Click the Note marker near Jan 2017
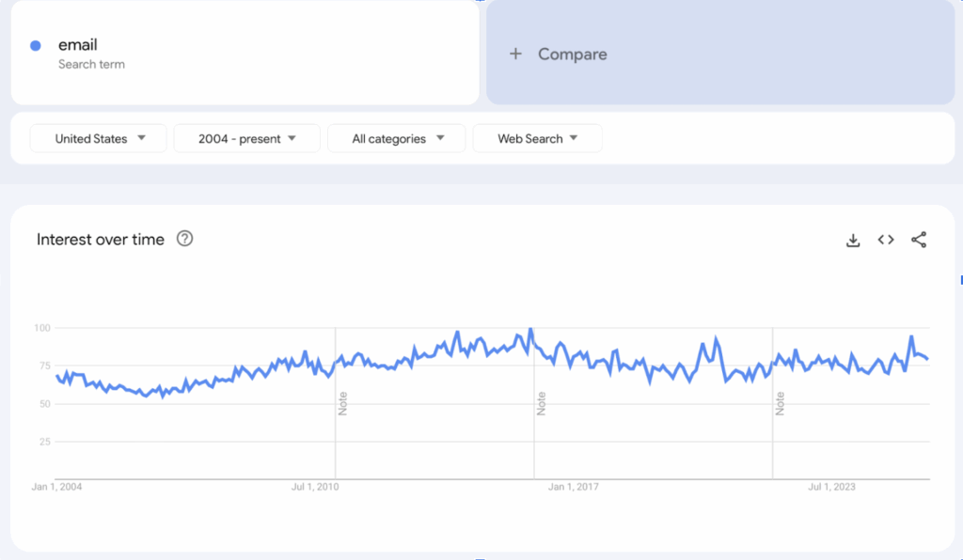Viewport: 963px width, 560px height. pyautogui.click(x=543, y=404)
